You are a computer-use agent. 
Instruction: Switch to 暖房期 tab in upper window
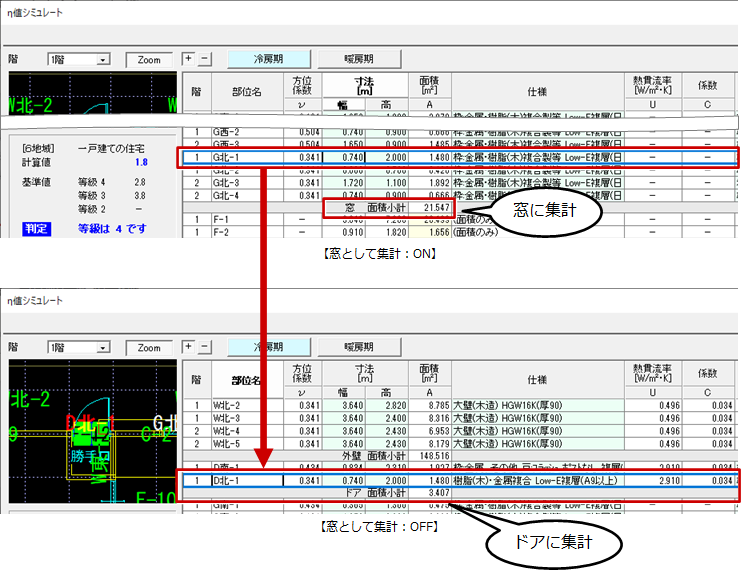pyautogui.click(x=359, y=59)
